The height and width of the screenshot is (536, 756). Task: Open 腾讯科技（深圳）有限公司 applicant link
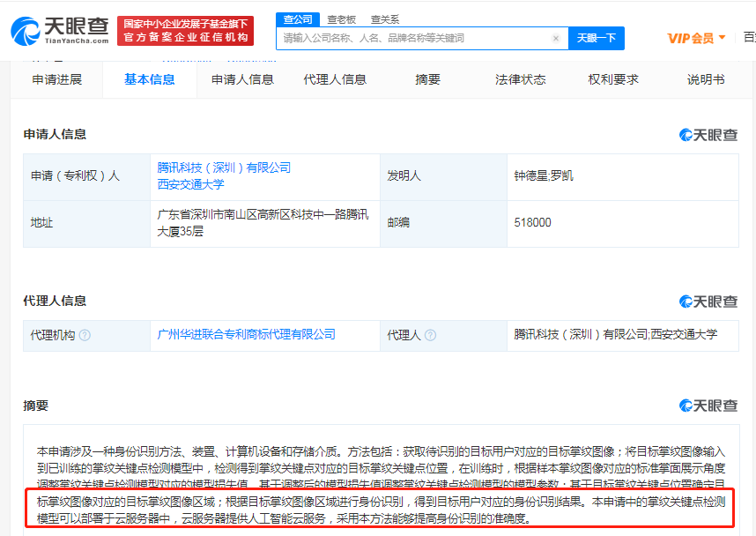pos(224,167)
